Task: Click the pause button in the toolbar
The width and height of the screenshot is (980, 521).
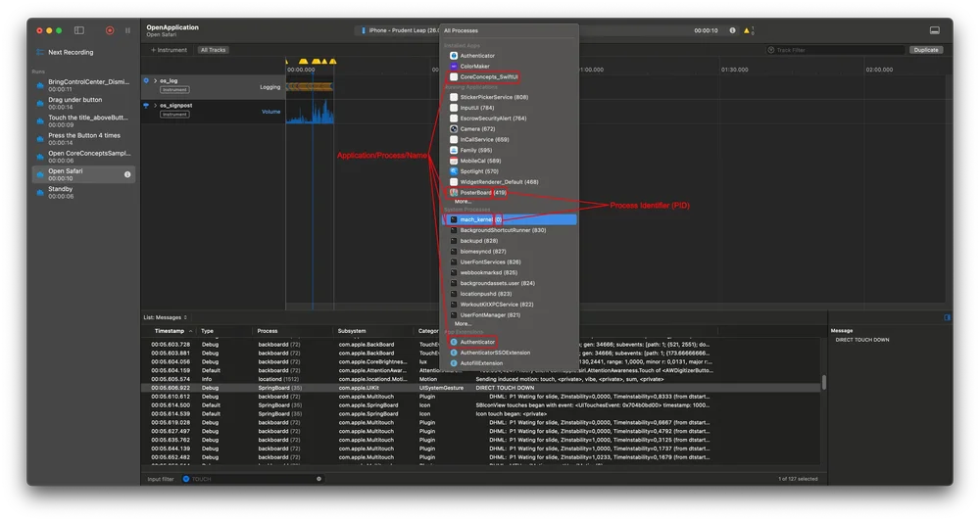Action: click(x=127, y=30)
